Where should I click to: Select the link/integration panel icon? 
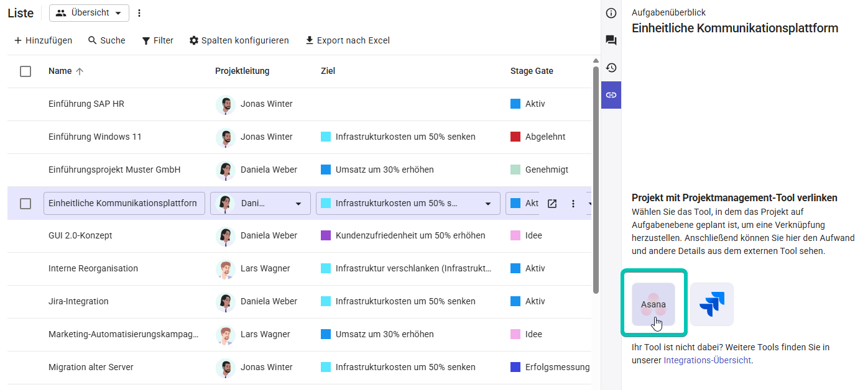pyautogui.click(x=611, y=94)
